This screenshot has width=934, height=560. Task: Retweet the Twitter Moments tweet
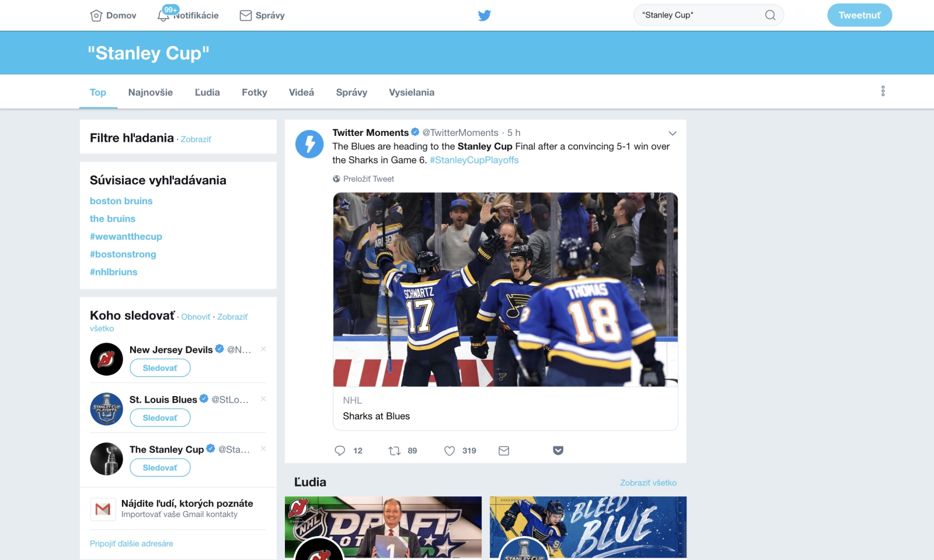click(x=395, y=450)
